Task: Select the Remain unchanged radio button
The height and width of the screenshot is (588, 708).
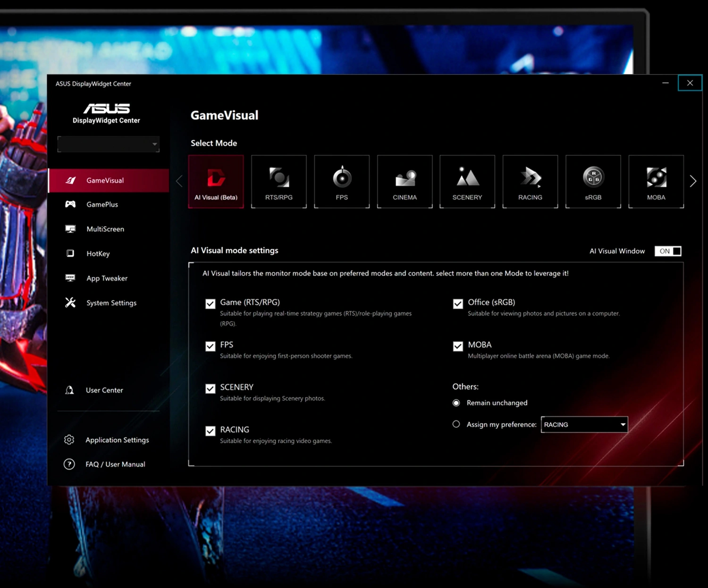Action: pyautogui.click(x=456, y=403)
